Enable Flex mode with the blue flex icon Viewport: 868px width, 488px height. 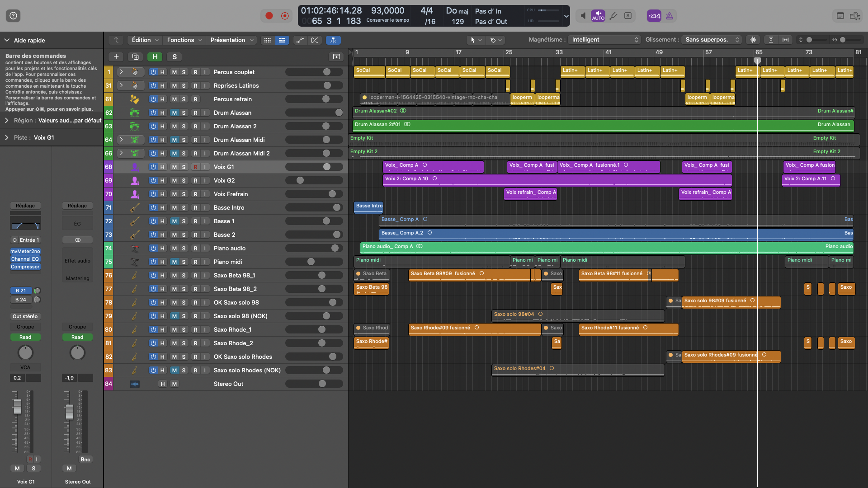334,40
